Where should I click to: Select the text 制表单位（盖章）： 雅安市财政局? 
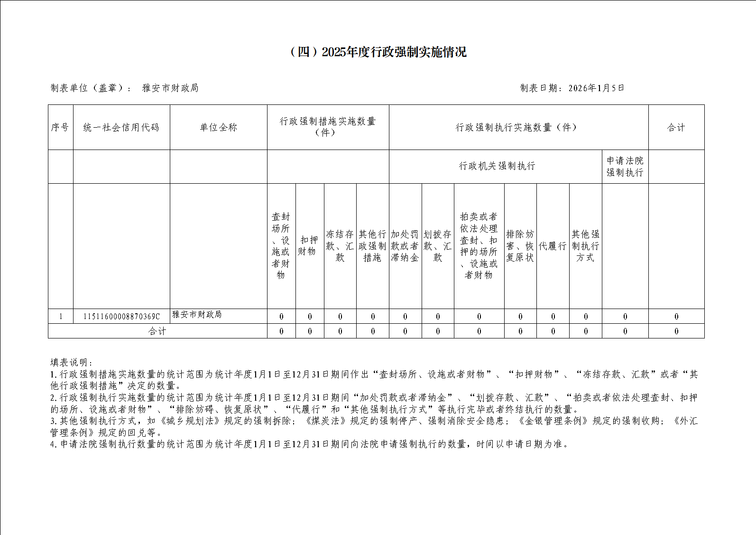[x=124, y=88]
